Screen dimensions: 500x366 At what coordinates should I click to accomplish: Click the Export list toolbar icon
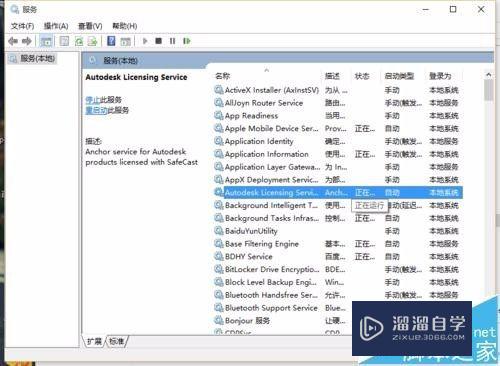[x=92, y=41]
